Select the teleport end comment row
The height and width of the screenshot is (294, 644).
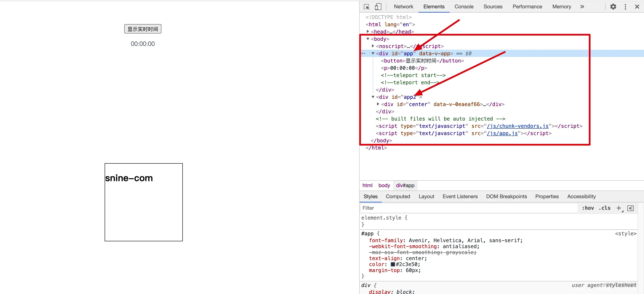tap(410, 82)
